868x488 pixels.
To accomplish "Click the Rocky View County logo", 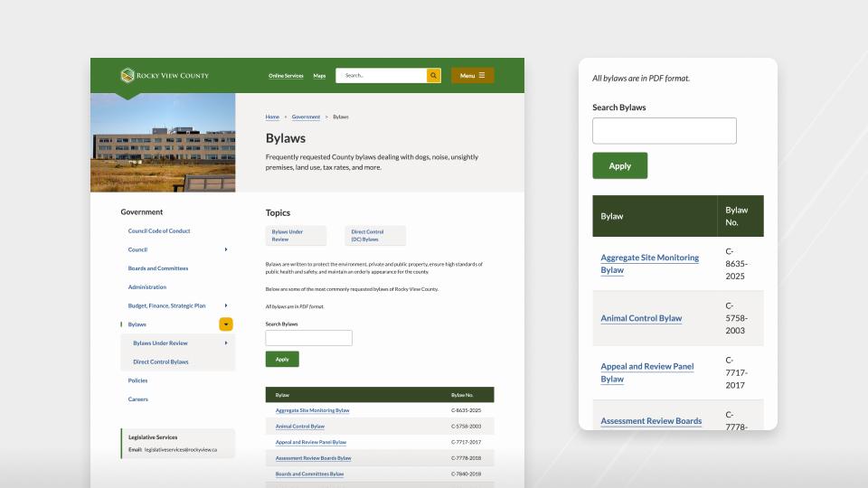I will (x=165, y=75).
